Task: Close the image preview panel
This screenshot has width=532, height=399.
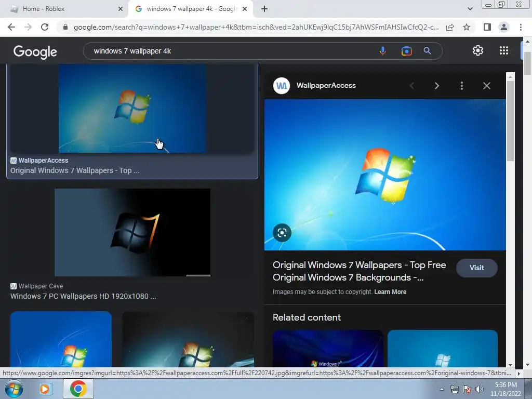Action: (486, 86)
